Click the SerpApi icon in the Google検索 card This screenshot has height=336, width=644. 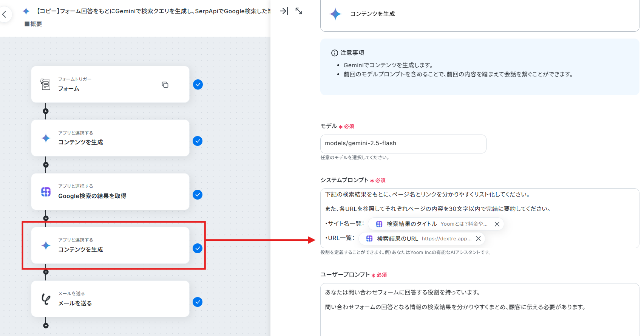46,192
